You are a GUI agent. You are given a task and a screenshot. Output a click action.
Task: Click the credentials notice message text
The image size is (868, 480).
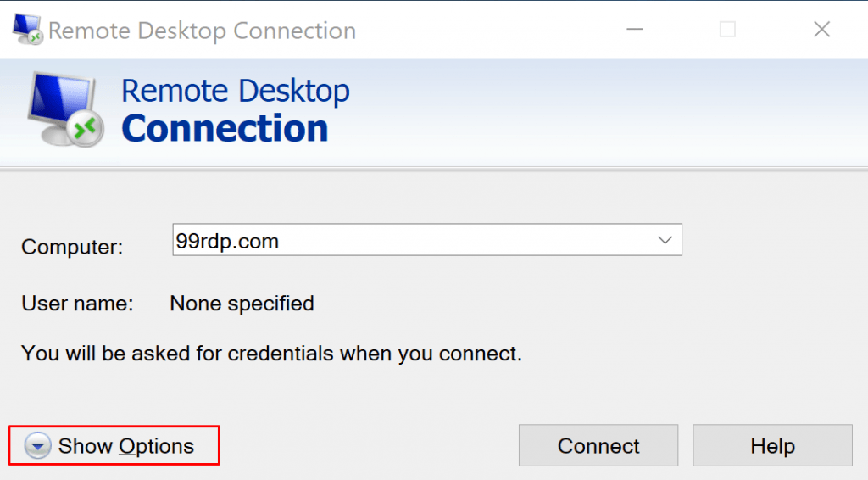click(x=271, y=354)
